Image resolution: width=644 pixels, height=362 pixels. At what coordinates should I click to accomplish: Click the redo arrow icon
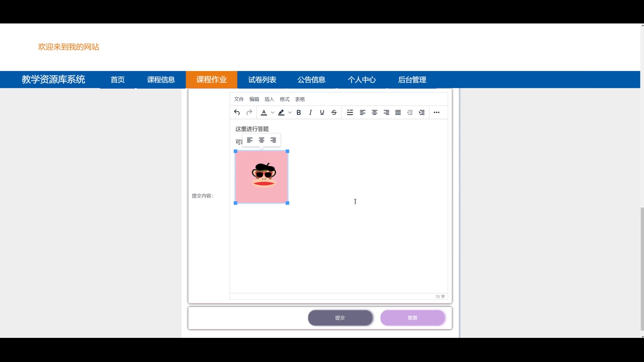(x=249, y=113)
